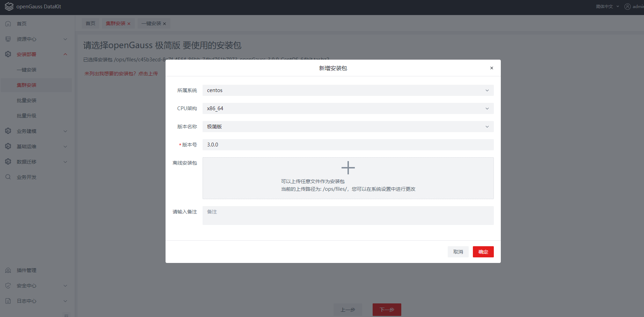Click the security center shield icon

pos(8,286)
